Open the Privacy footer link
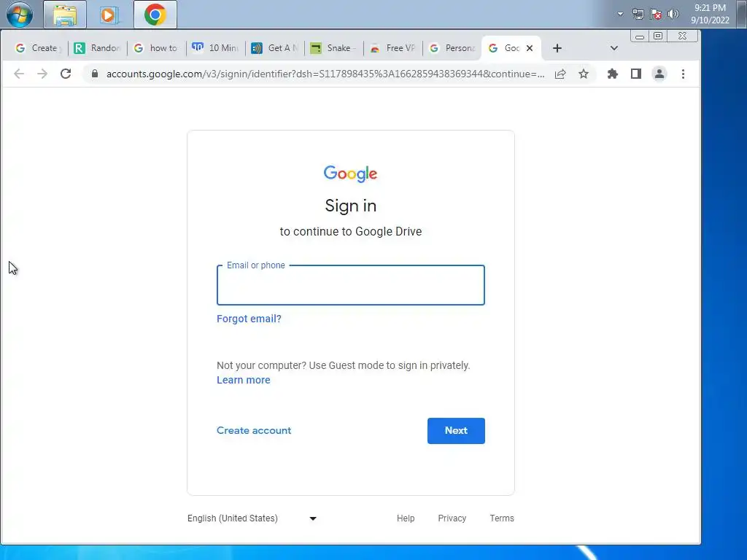 pos(452,518)
